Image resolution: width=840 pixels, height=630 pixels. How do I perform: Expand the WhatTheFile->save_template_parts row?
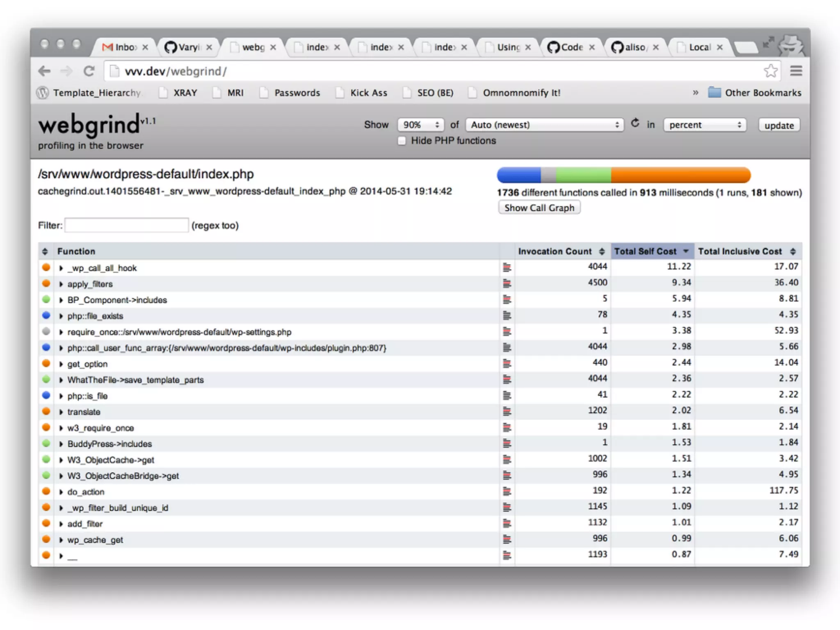(x=61, y=380)
